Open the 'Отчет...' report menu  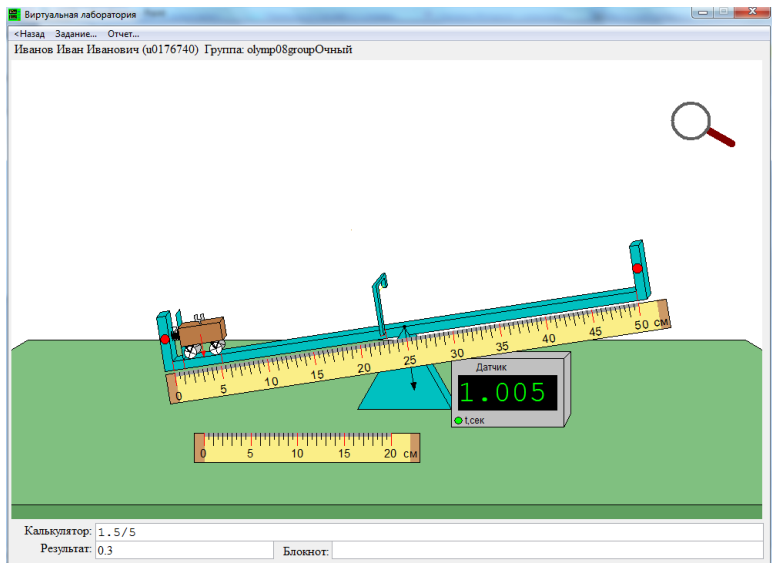[123, 34]
